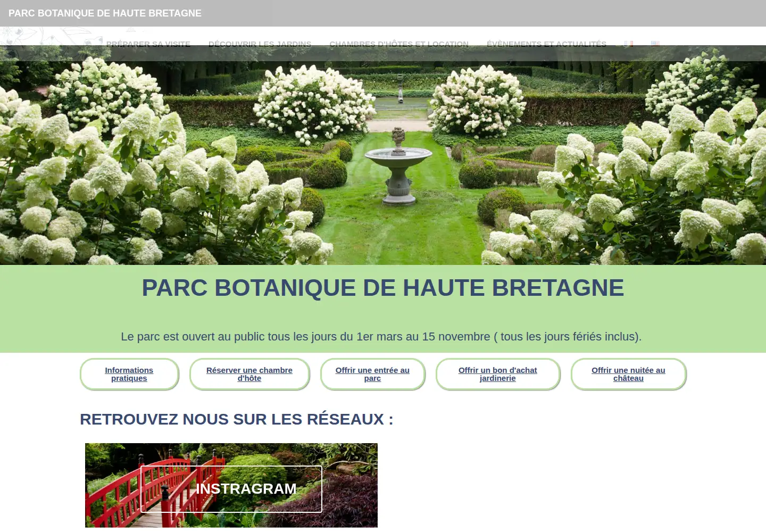Go to Offrir une nuitée au château

click(x=628, y=374)
